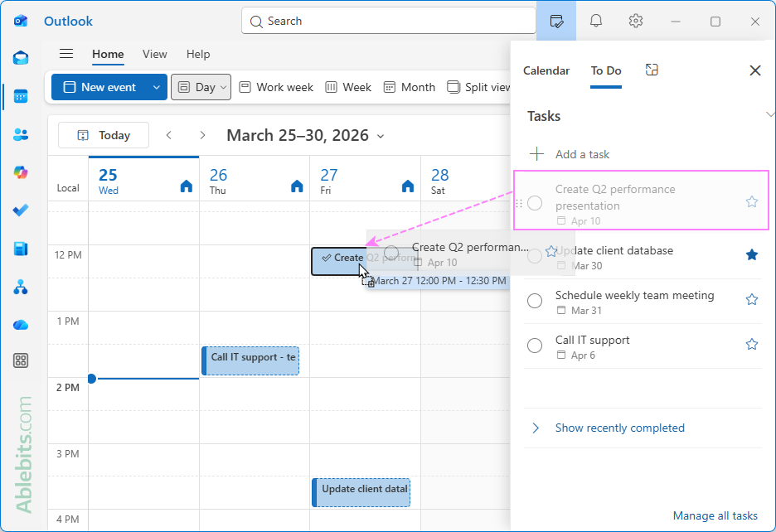The height and width of the screenshot is (532, 776).
Task: Open the Mail app icon
Action: pyautogui.click(x=20, y=58)
